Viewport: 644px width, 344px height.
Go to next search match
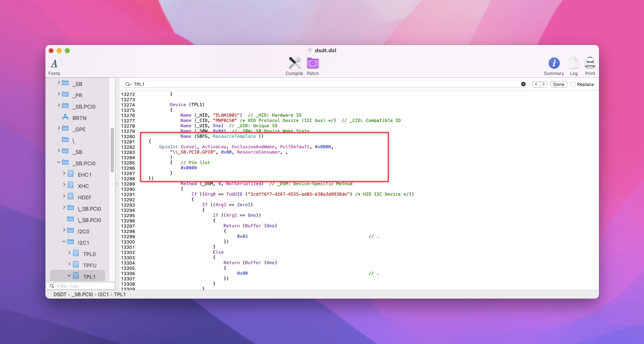pos(543,84)
